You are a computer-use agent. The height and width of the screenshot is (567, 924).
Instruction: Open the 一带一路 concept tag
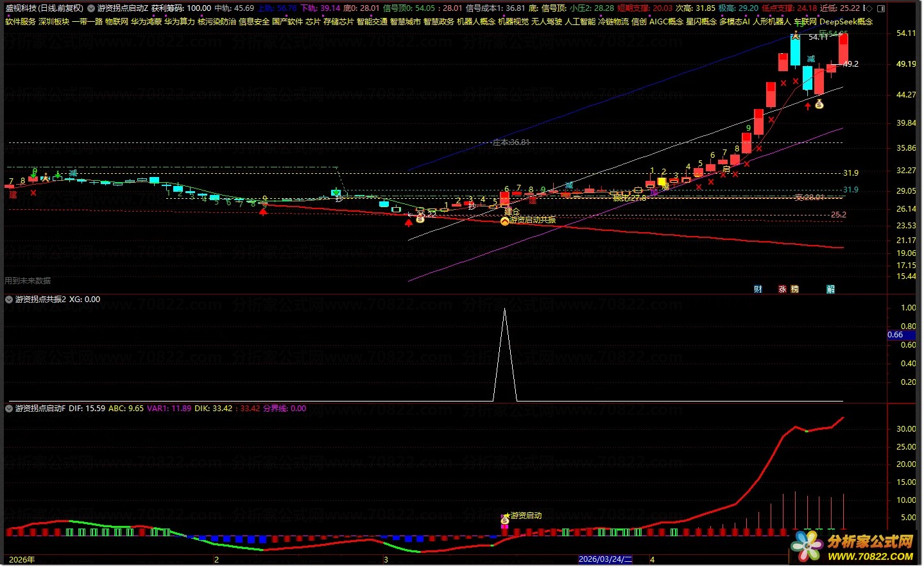pos(87,21)
